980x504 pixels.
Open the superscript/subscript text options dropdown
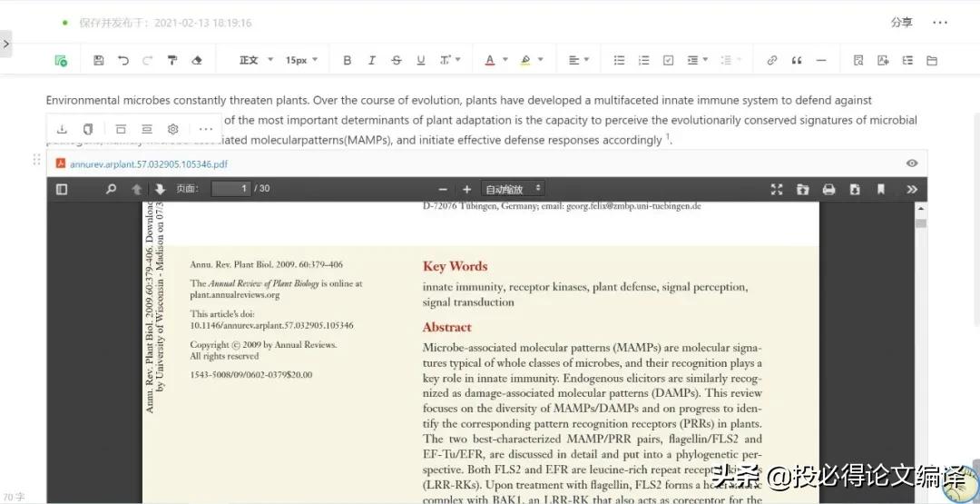tap(450, 60)
